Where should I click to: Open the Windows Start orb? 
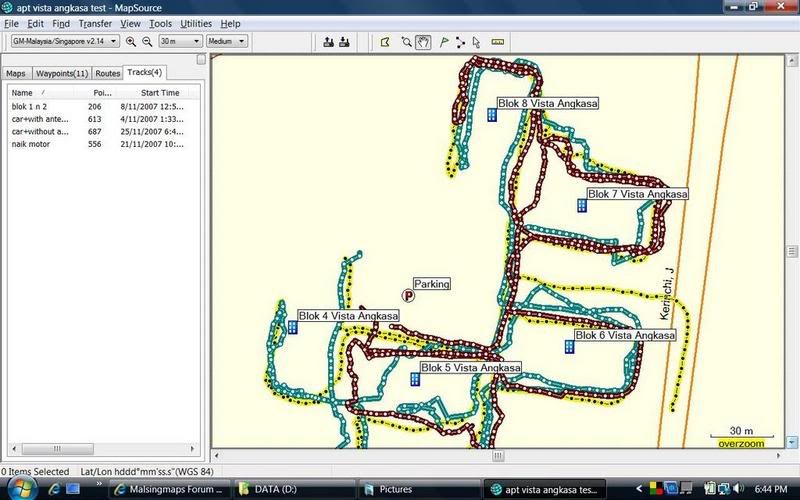pos(21,489)
